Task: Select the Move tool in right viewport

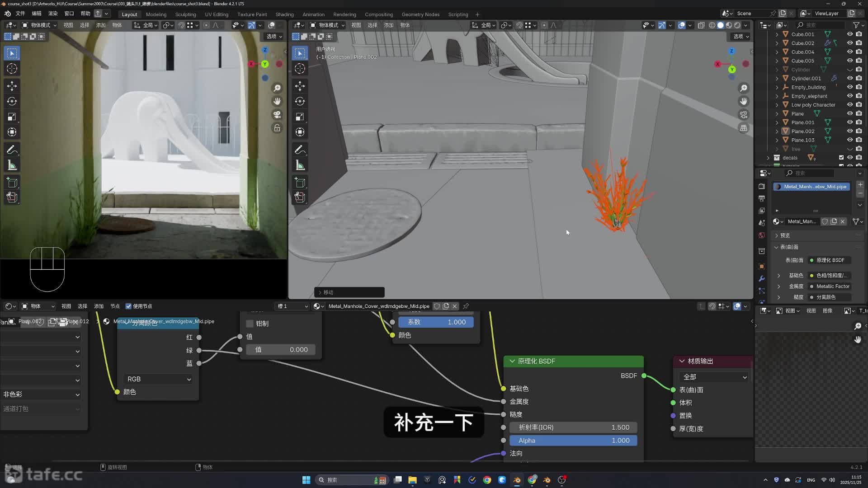Action: [300, 86]
